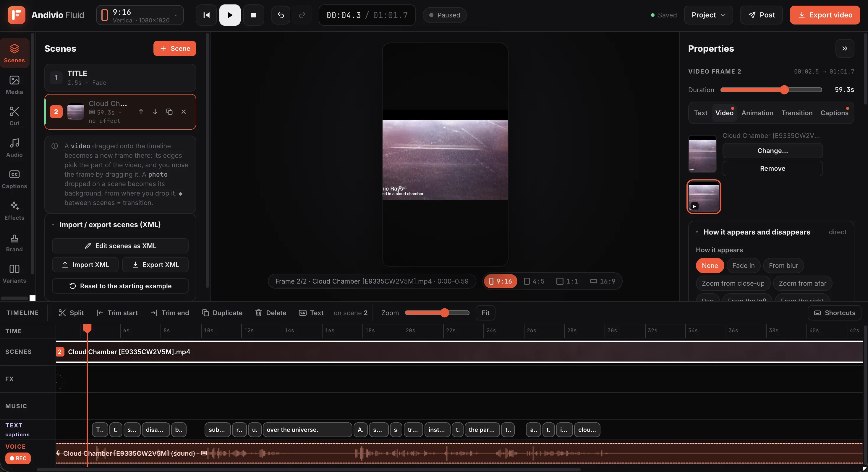868x472 pixels.
Task: Duplicate scene 2 with the copy icon
Action: tap(169, 111)
